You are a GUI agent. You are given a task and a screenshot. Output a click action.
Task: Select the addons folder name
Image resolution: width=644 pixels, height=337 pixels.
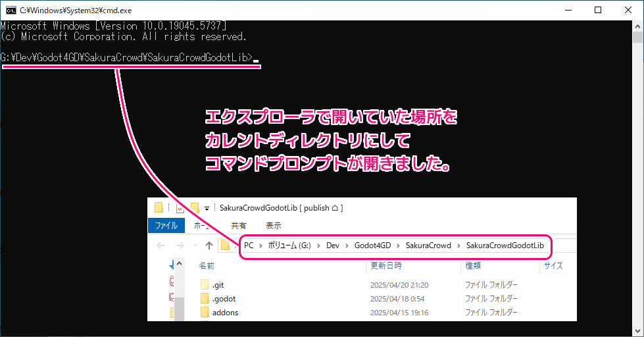coord(225,313)
